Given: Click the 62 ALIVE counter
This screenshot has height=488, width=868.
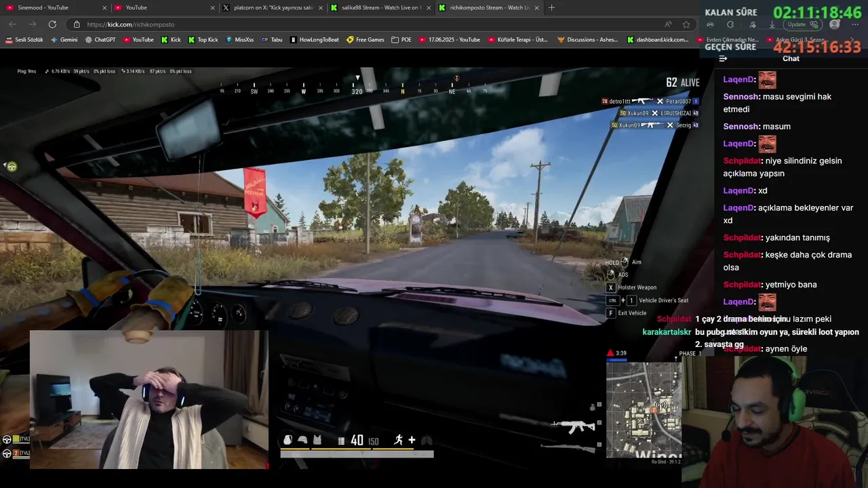Looking at the screenshot, I should (x=682, y=82).
